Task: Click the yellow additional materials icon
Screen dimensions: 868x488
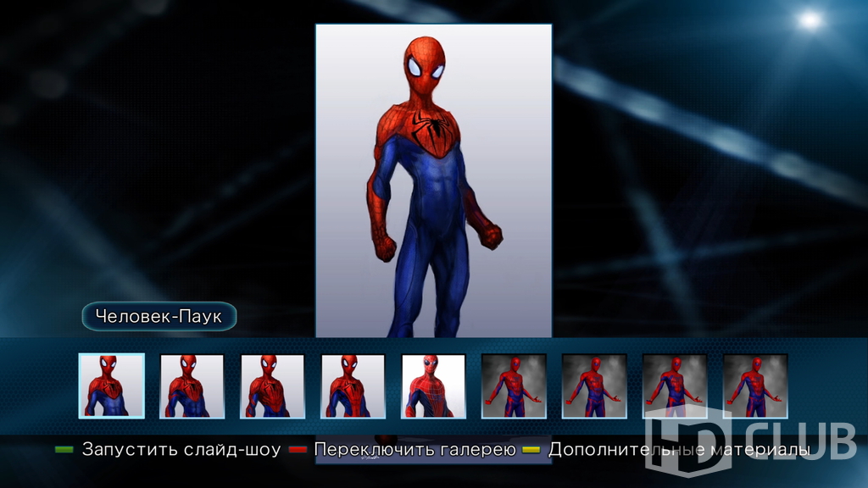Action: click(531, 450)
